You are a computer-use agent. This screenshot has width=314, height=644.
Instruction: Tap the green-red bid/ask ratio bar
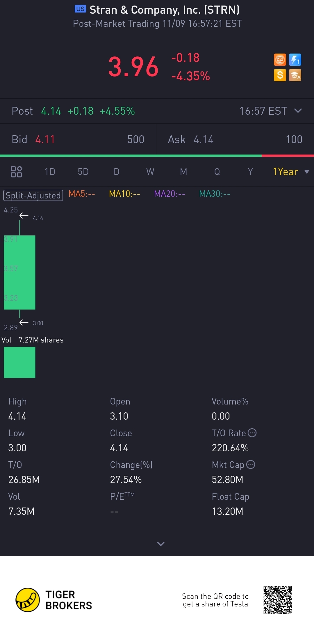157,156
